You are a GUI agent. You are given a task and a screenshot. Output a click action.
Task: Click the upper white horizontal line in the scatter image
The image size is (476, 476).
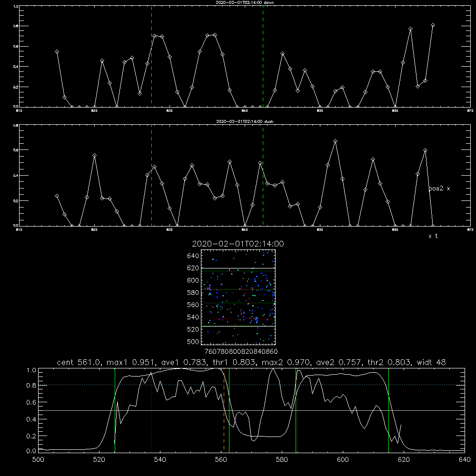point(238,268)
